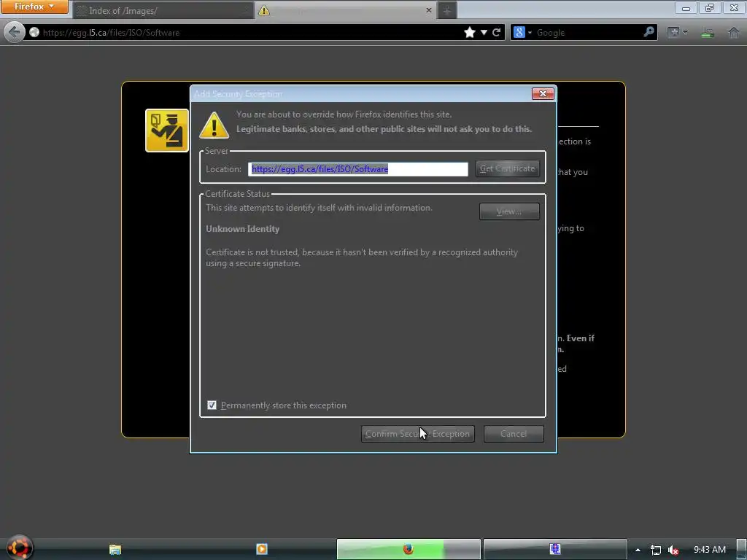Open the media player taskbar icon

pyautogui.click(x=262, y=549)
